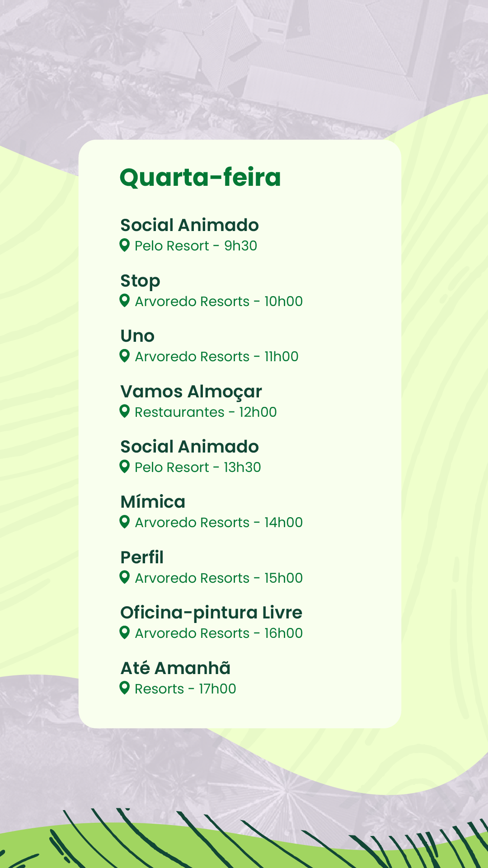Click the location pin beside Restaurantes 12h00
This screenshot has height=868, width=488.
[125, 411]
